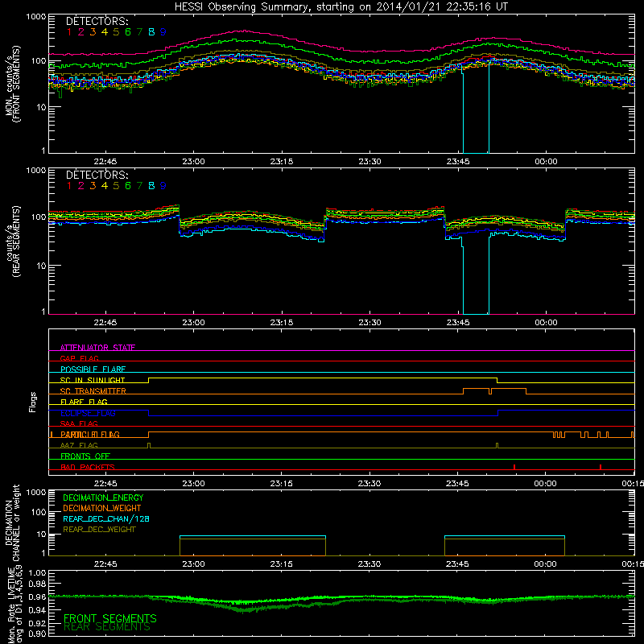Click 23:45 tick under the decimation panel

(x=458, y=564)
